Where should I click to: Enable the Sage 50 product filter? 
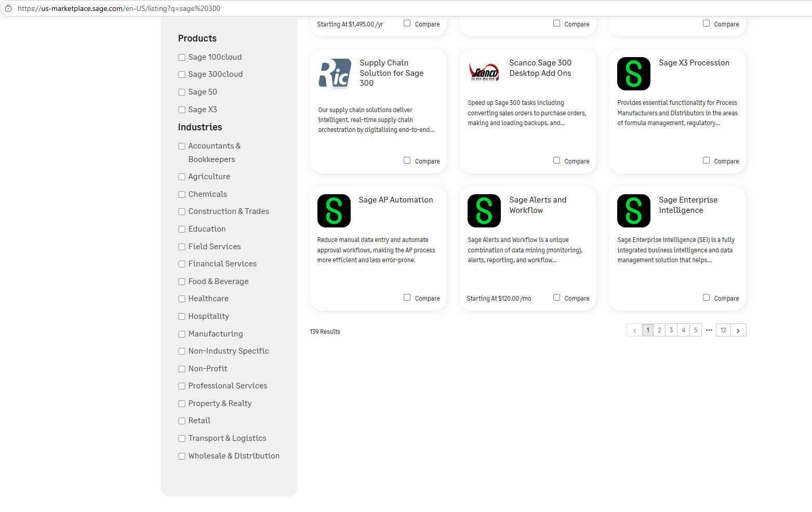point(182,92)
